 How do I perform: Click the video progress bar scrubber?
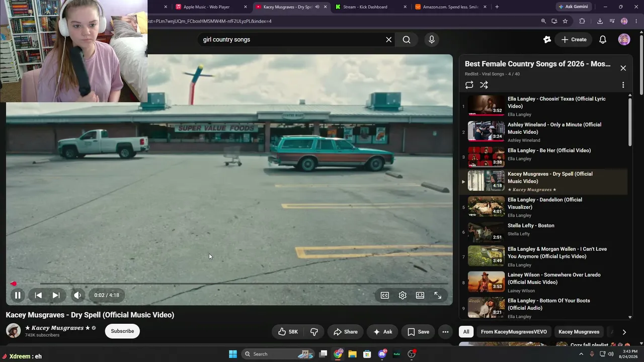[x=14, y=284]
